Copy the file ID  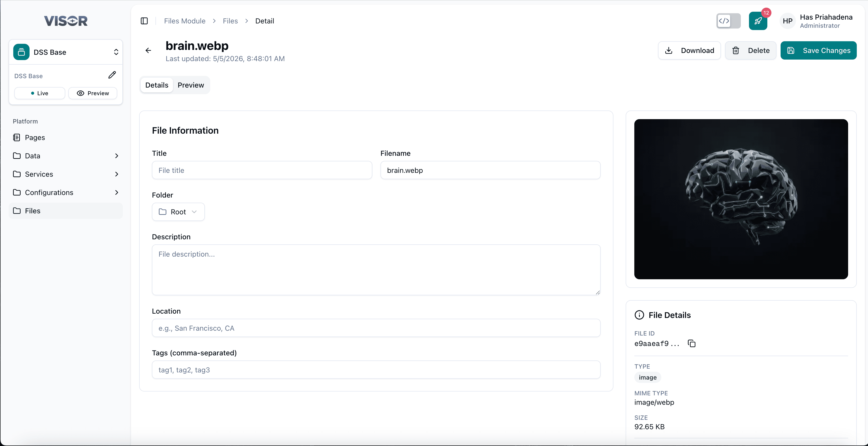[691, 343]
